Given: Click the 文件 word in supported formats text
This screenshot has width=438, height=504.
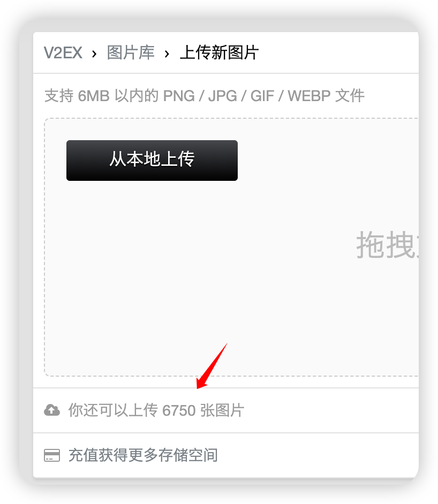Looking at the screenshot, I should point(350,96).
